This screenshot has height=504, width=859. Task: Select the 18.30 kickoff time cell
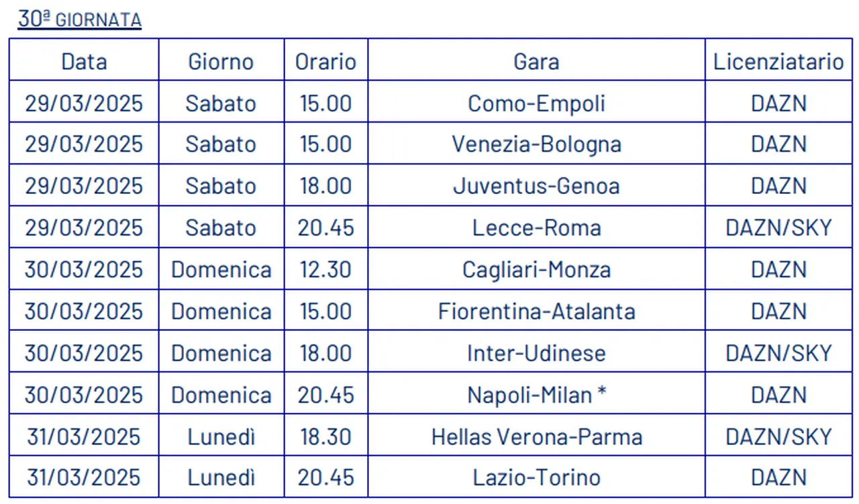(325, 437)
